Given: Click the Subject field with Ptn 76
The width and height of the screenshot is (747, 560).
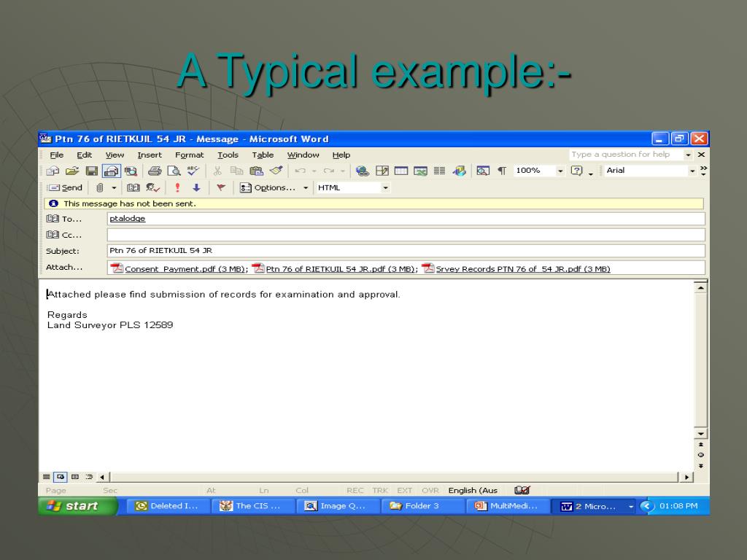Looking at the screenshot, I should [406, 251].
